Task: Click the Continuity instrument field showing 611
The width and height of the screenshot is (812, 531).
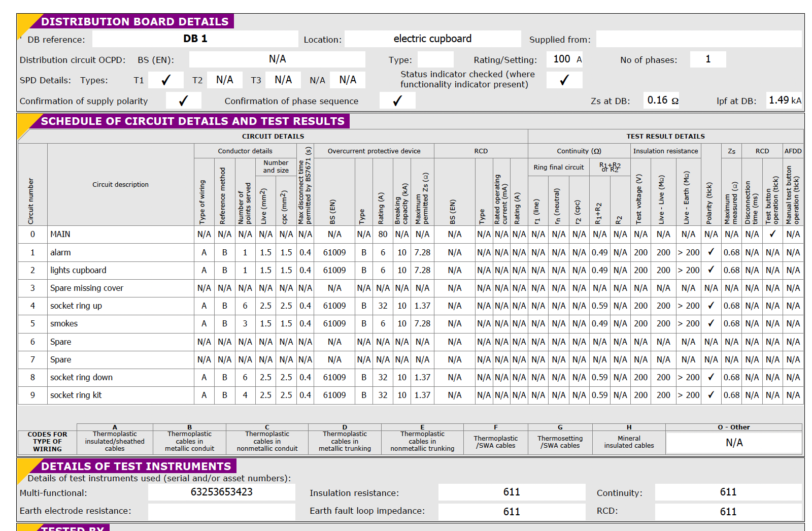Action: 728,492
